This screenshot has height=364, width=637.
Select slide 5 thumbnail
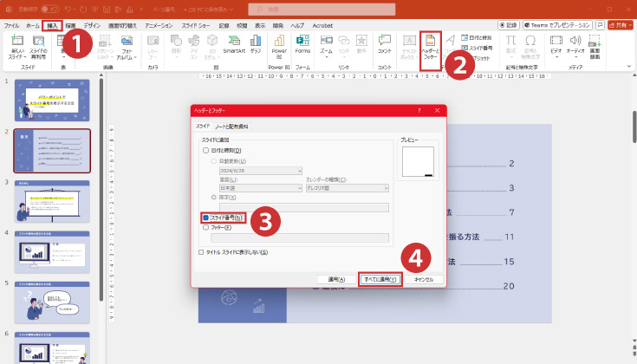52,302
